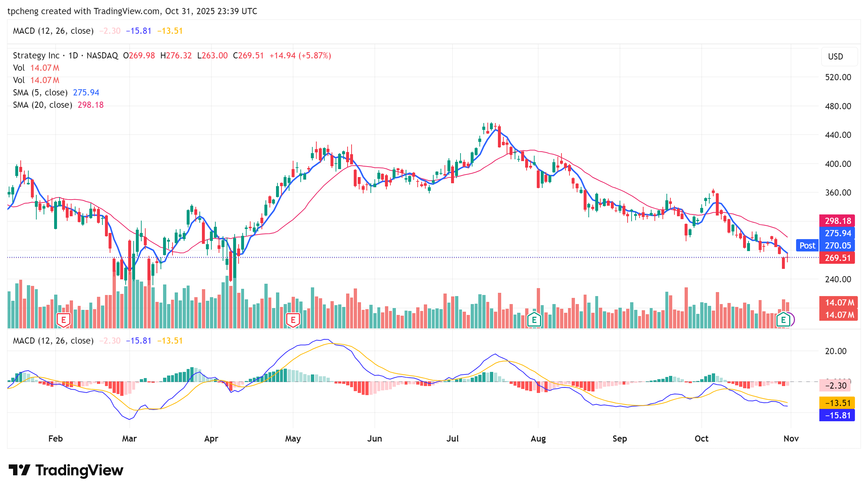Image resolution: width=868 pixels, height=492 pixels.
Task: Click the pink -2.30 histogram axis label
Action: point(835,385)
